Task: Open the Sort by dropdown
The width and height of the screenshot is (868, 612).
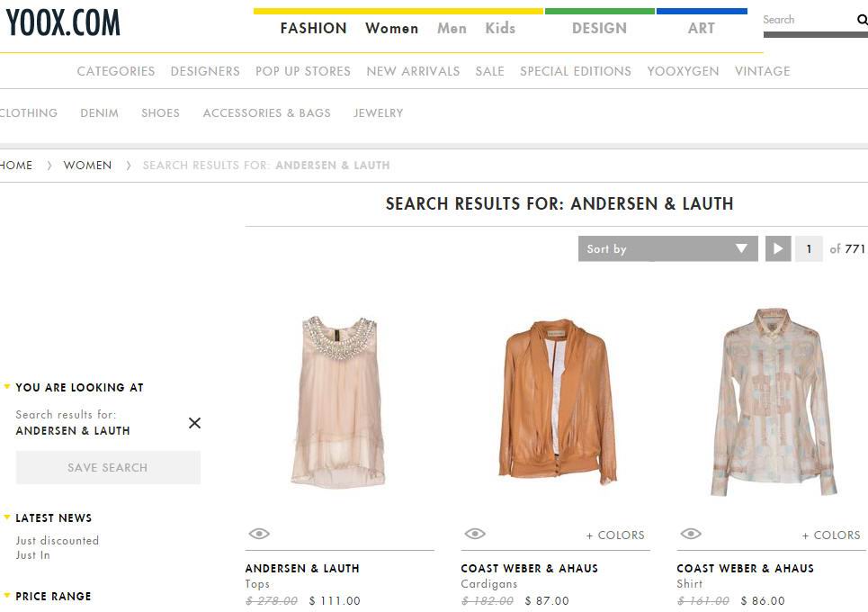Action: pyautogui.click(x=668, y=248)
